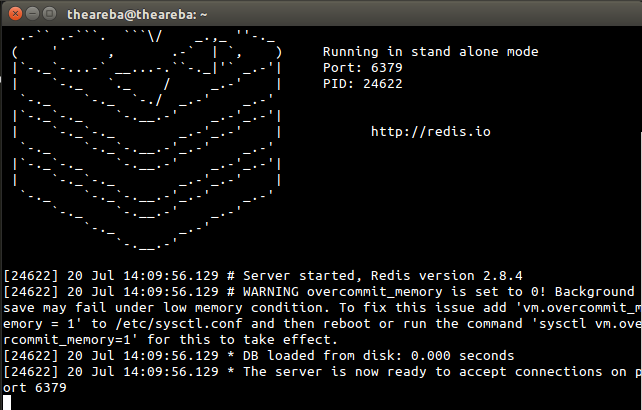Click the 'save may fail under low memory' line
Viewport: 642px width, 410px height.
pos(322,308)
